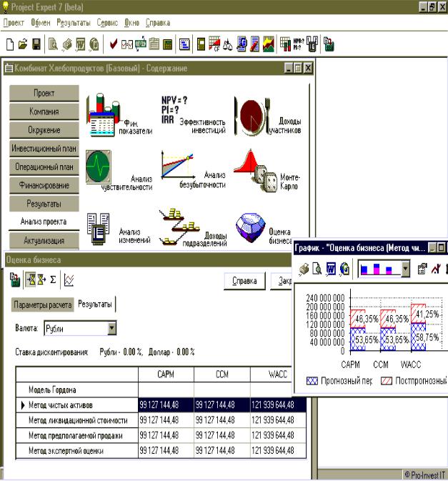Open a project using the folder icon
The width and height of the screenshot is (448, 481).
(x=23, y=44)
